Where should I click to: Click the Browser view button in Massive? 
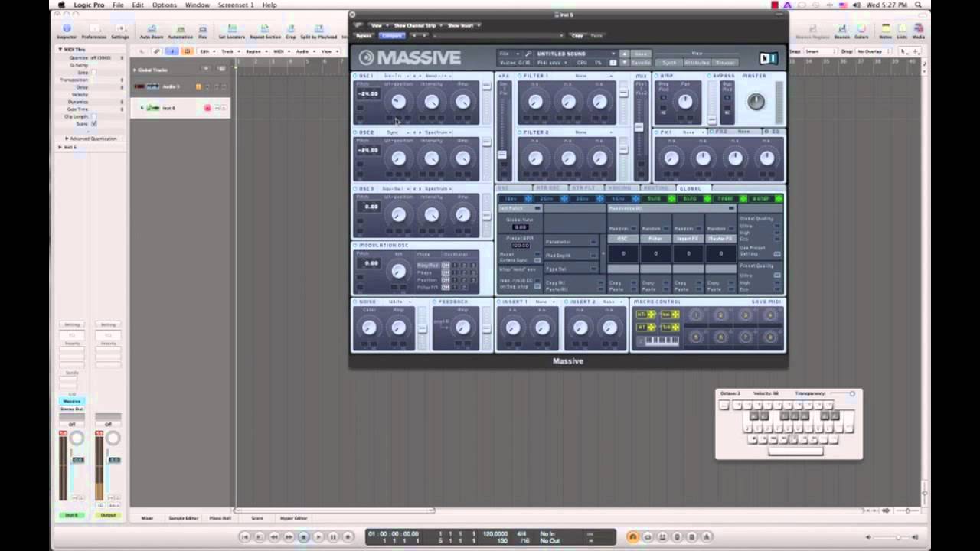point(724,63)
